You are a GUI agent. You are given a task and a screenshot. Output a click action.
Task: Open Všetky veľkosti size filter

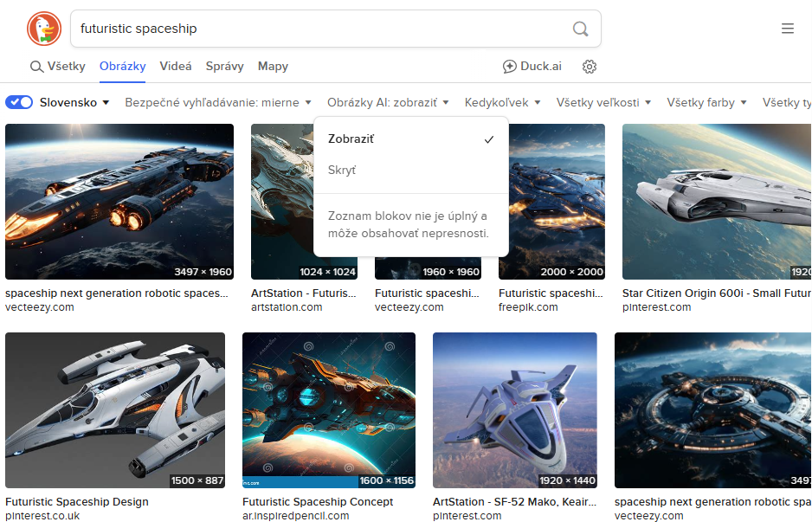click(x=603, y=102)
